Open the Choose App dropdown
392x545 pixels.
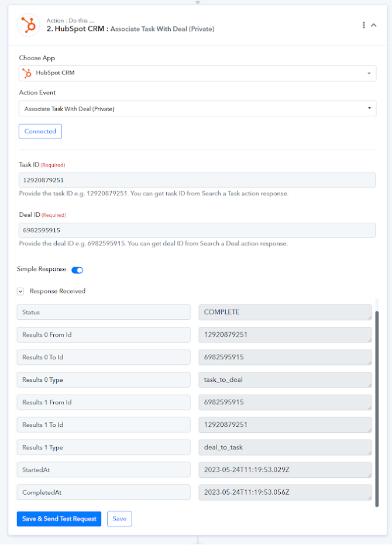pos(197,73)
